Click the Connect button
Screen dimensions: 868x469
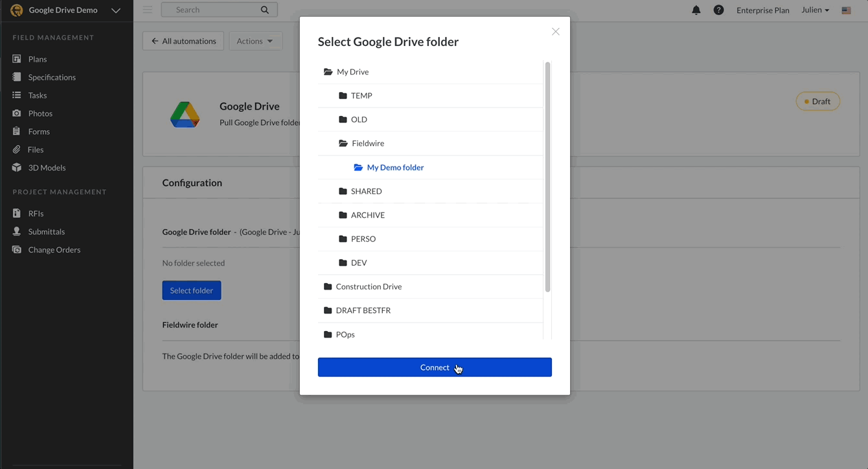click(x=434, y=367)
